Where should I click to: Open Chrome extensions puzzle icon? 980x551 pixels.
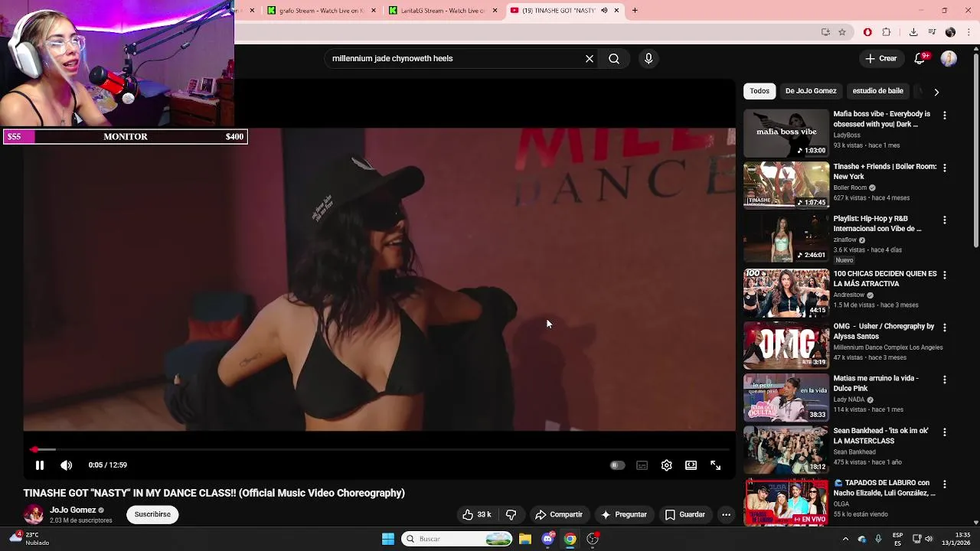click(887, 32)
